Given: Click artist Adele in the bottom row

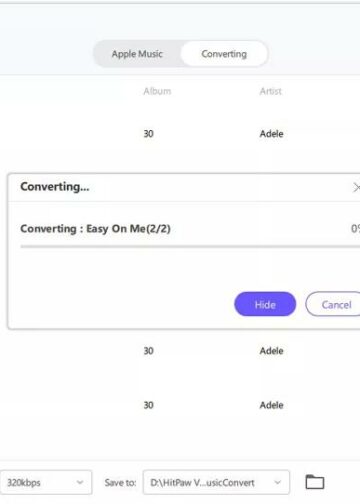Looking at the screenshot, I should pyautogui.click(x=272, y=405).
